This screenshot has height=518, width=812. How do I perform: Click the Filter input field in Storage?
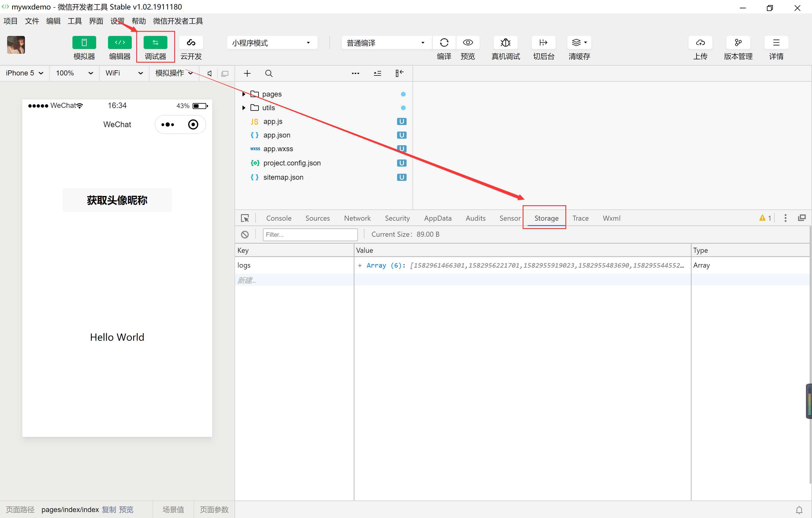point(309,234)
